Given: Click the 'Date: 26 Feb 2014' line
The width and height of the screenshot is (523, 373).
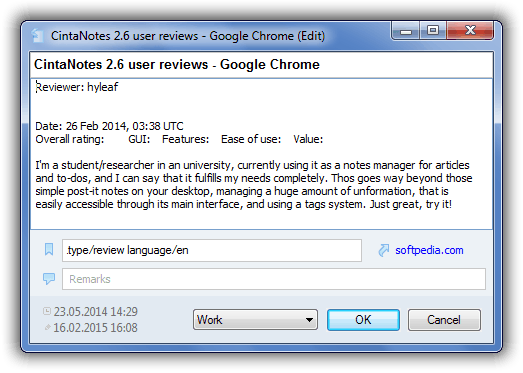Looking at the screenshot, I should [109, 126].
